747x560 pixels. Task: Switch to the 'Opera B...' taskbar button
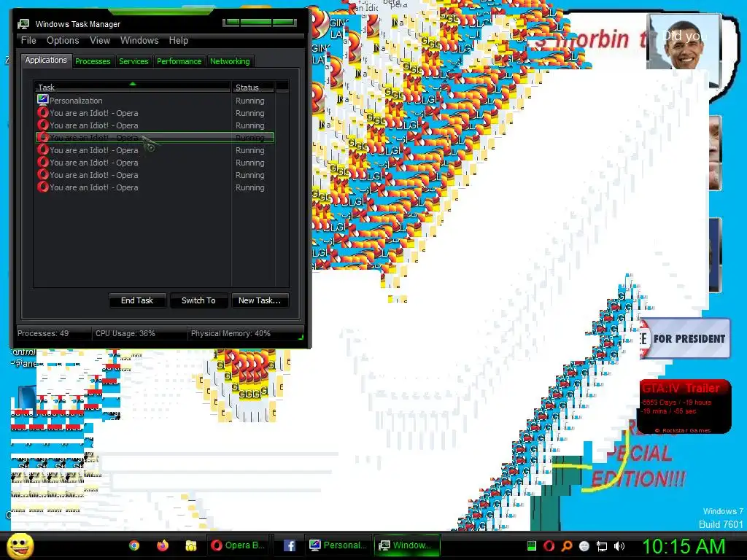[239, 545]
